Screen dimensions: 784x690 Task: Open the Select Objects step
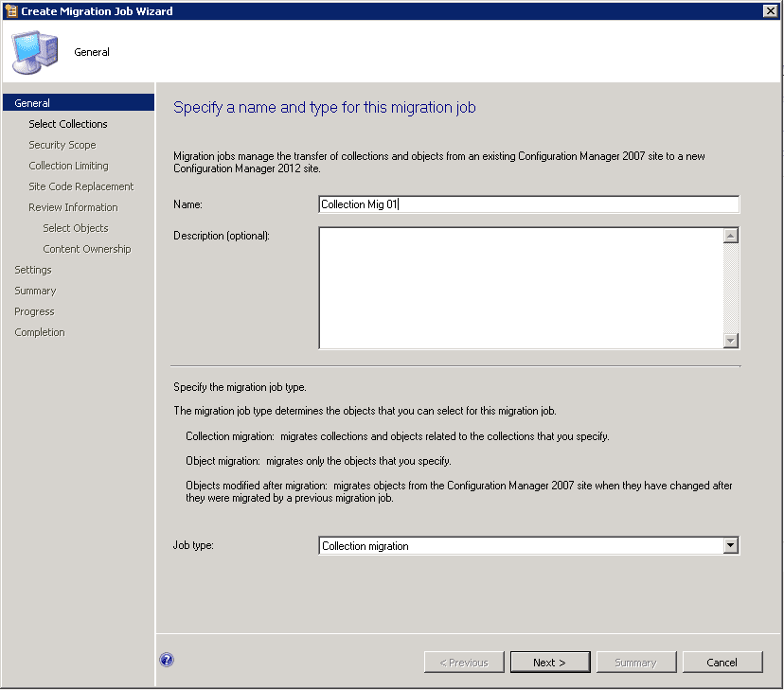coord(76,228)
